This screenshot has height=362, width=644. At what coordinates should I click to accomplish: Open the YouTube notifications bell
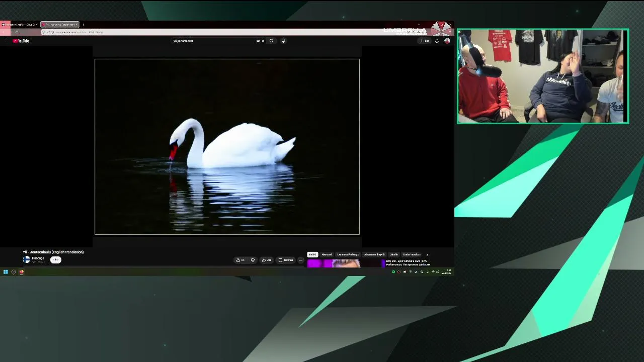coord(437,41)
